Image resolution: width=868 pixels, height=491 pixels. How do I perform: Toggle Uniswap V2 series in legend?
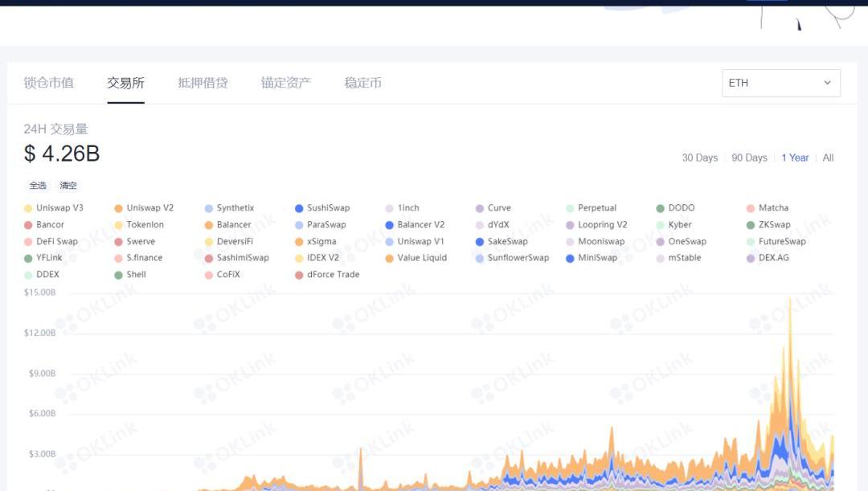[x=144, y=208]
